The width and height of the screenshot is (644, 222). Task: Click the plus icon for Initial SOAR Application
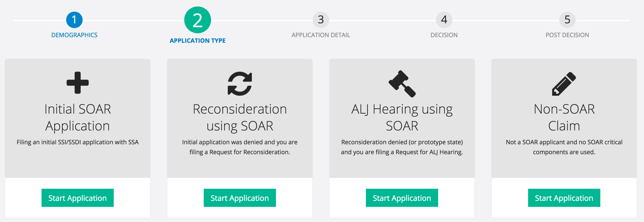coord(77,83)
